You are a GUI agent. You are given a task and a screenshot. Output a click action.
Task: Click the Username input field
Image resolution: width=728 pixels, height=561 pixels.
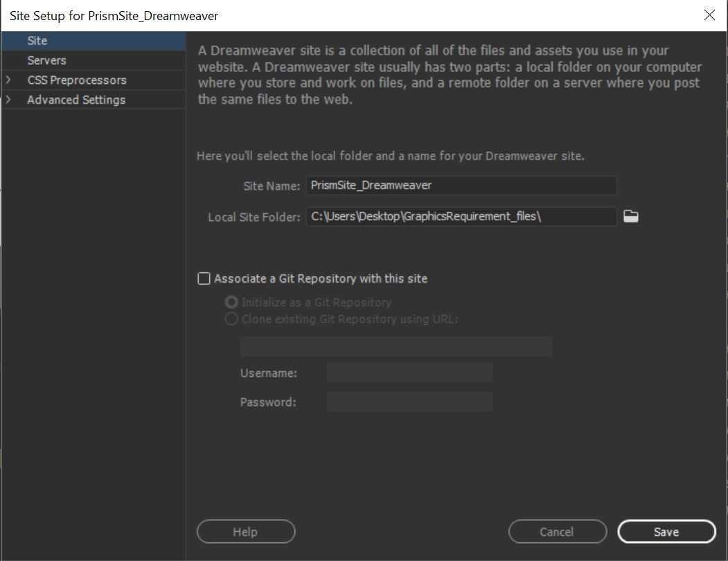409,373
